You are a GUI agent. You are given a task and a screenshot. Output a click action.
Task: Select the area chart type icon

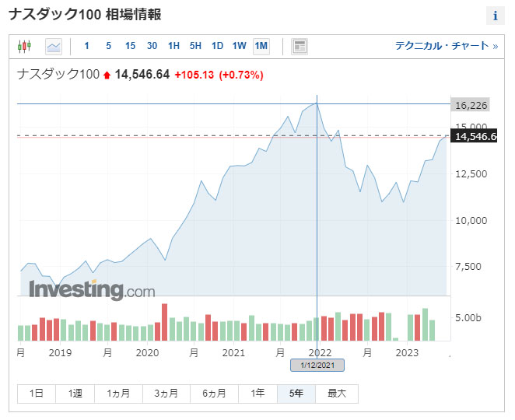tap(54, 47)
